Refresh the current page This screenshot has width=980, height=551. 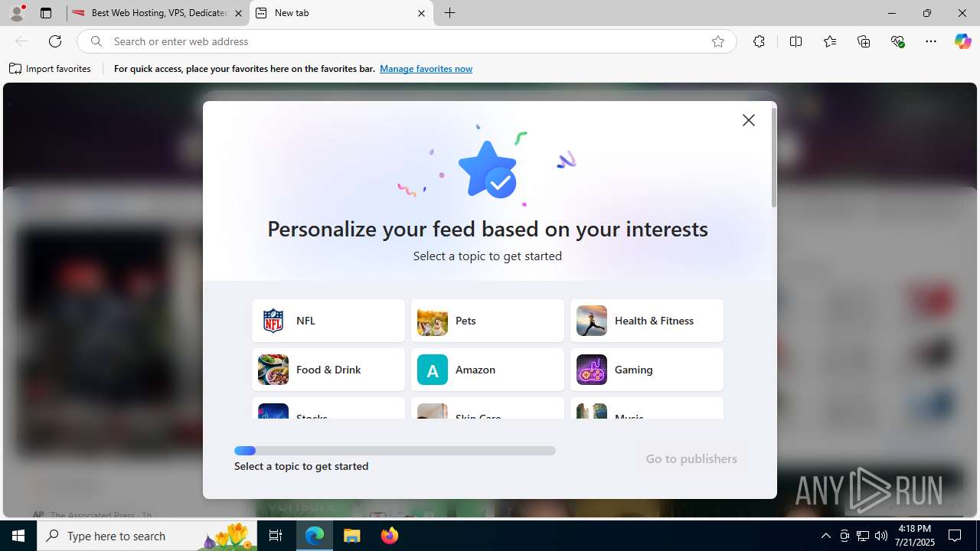point(55,41)
